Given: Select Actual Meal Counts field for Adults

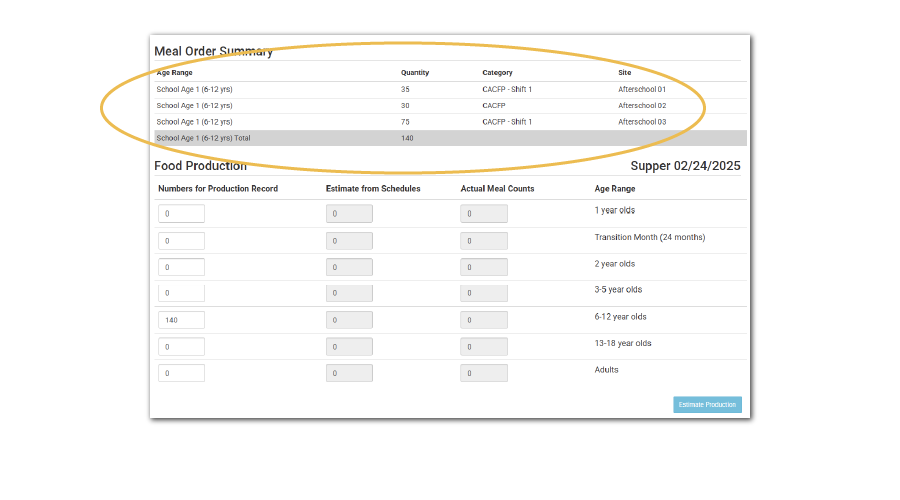Looking at the screenshot, I should 483,373.
